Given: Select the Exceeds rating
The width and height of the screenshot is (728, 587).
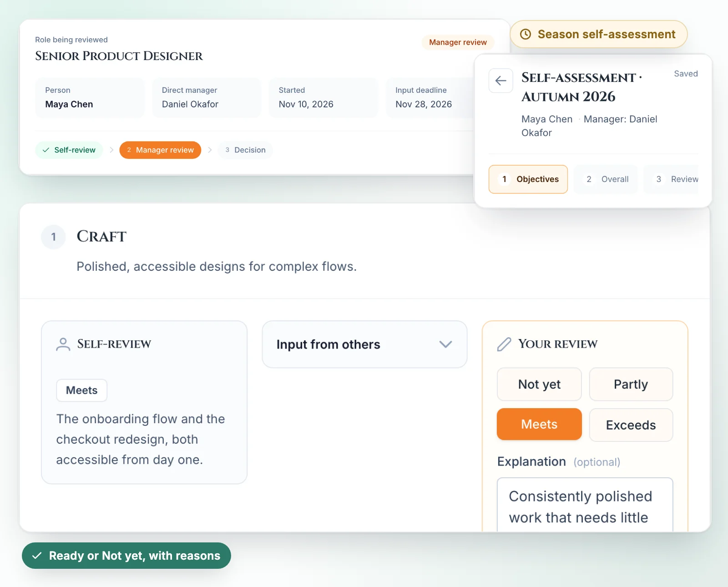Looking at the screenshot, I should pyautogui.click(x=631, y=425).
